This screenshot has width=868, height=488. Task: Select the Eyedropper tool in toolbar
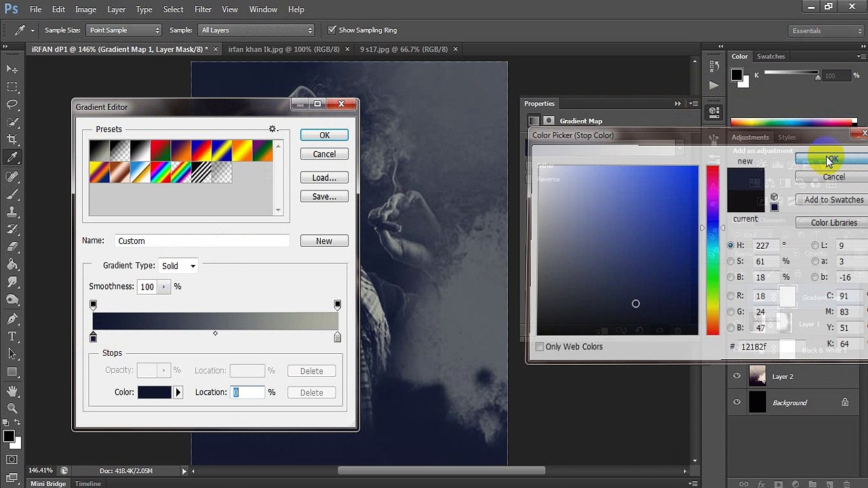[x=12, y=157]
